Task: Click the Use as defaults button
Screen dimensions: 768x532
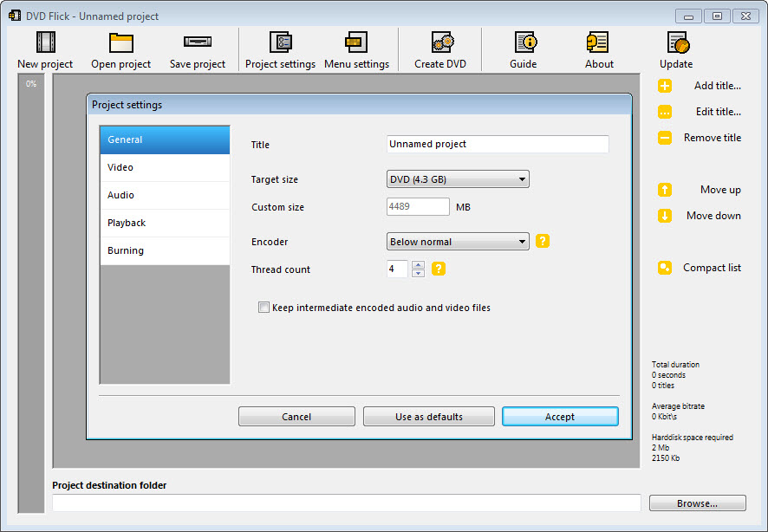Action: click(x=428, y=417)
